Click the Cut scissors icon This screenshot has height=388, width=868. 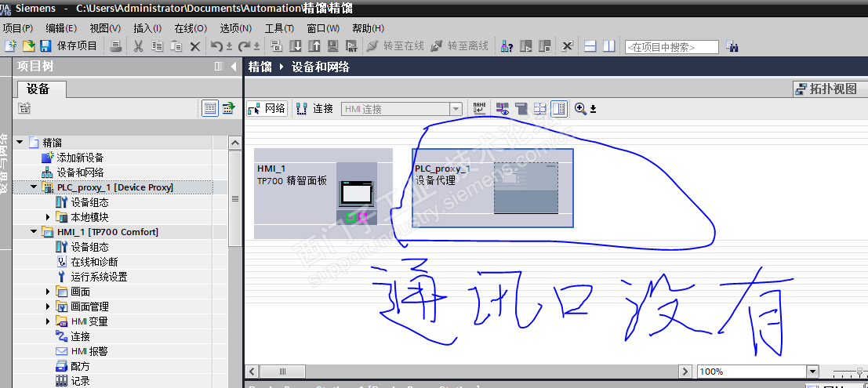tap(138, 46)
